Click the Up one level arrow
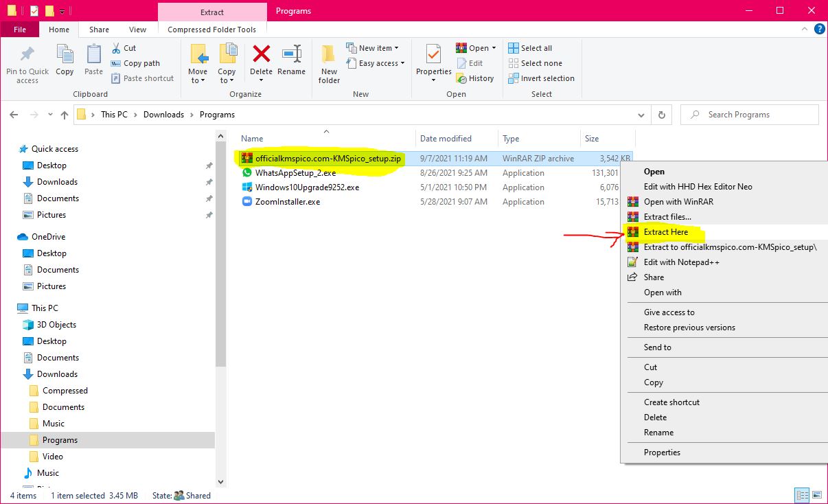This screenshot has height=504, width=828. pos(64,115)
